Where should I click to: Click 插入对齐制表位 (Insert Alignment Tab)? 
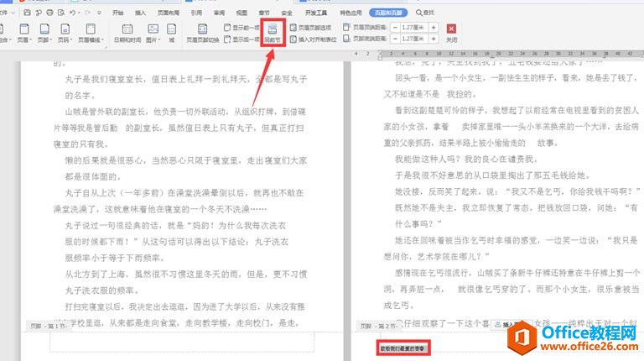313,39
